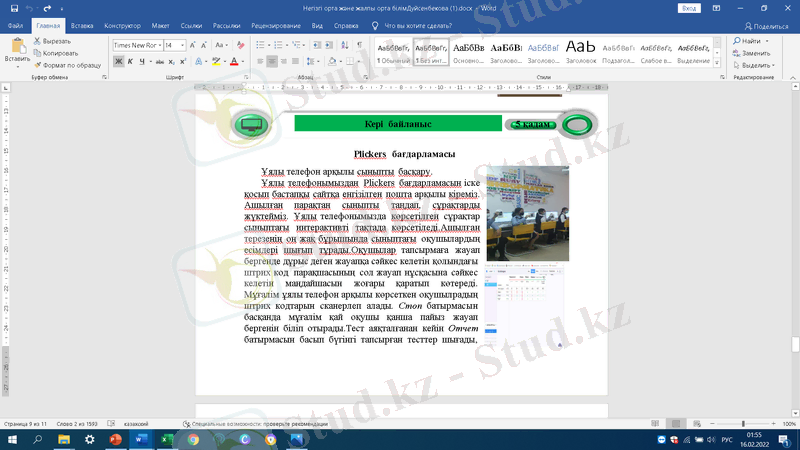Viewport: 800px width, 450px height.
Task: Click the zoom slider in the status bar
Action: coord(742,424)
